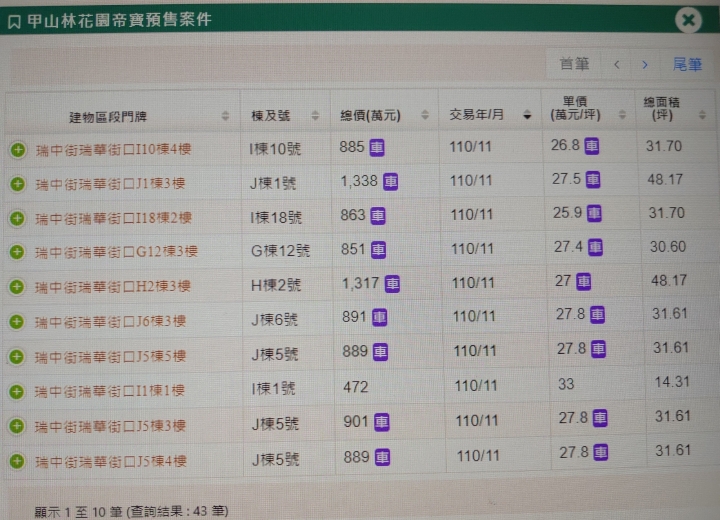
Task: Expand row 瑞中街瑞華街口J6棟3樓 plus icon
Action: [17, 322]
